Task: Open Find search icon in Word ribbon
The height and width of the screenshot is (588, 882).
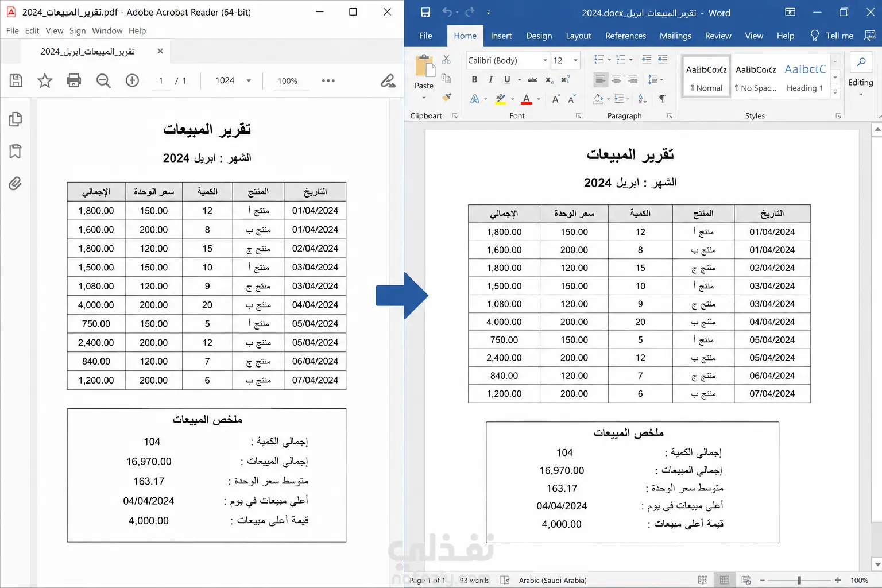Action: (x=861, y=62)
